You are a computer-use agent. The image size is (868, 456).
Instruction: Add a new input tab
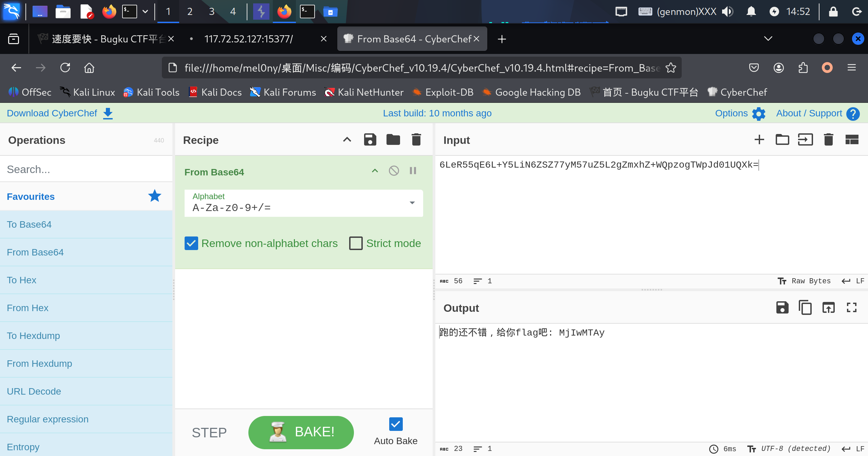point(759,140)
